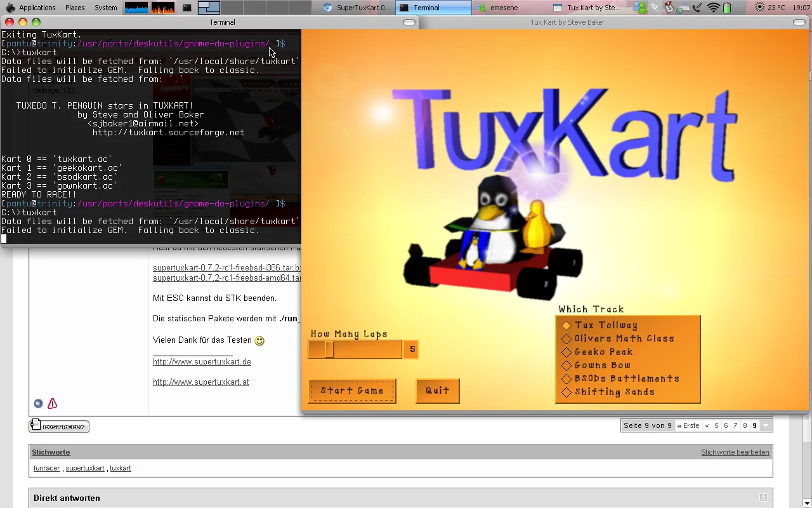Open the Applications menu

(37, 8)
